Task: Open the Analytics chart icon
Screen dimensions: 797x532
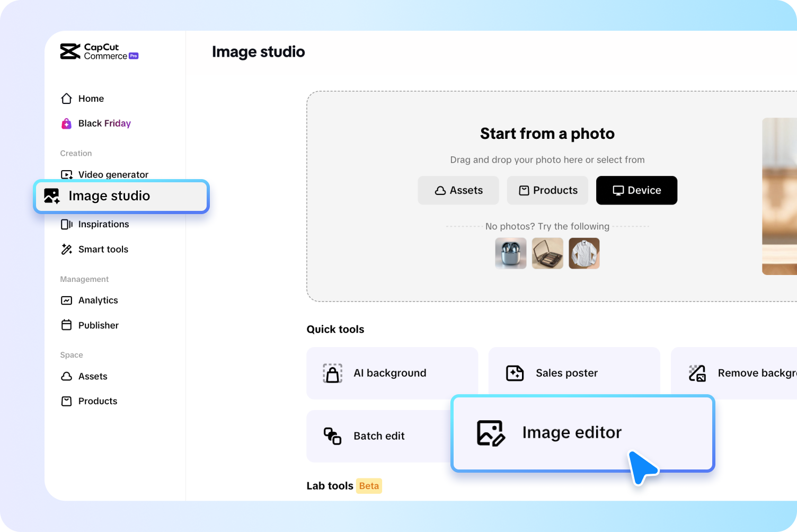Action: click(66, 300)
